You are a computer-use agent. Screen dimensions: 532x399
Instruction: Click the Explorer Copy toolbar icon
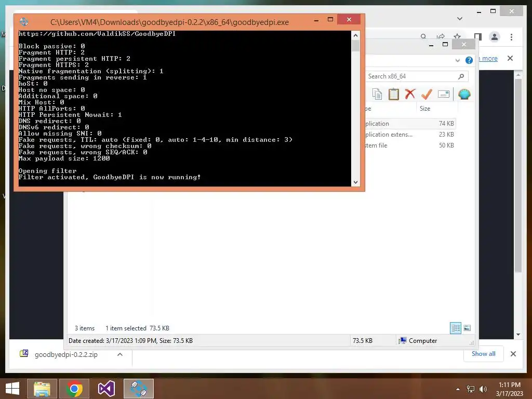point(377,95)
